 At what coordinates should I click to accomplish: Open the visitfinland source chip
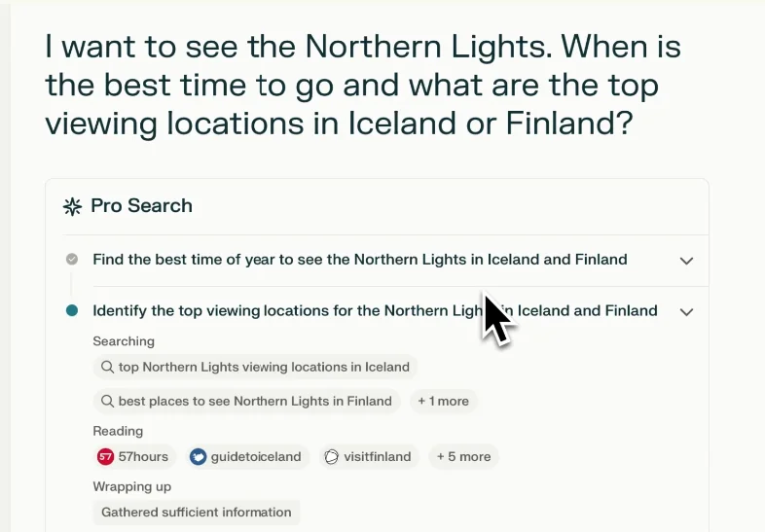(x=369, y=457)
